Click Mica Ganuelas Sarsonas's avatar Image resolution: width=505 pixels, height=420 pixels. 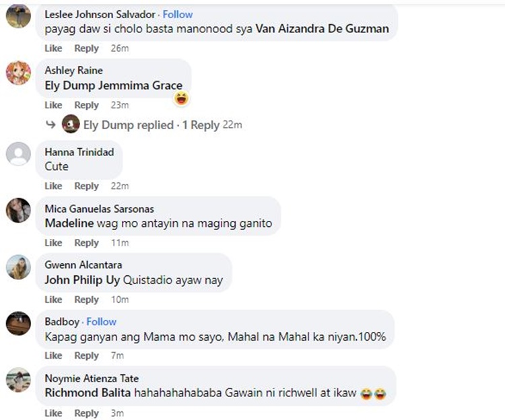coord(18,211)
